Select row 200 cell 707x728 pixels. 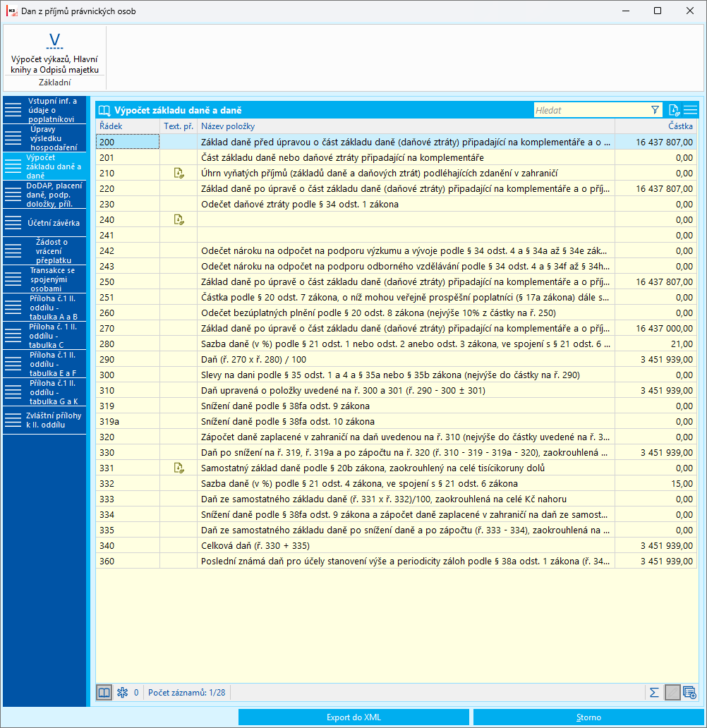[x=128, y=142]
